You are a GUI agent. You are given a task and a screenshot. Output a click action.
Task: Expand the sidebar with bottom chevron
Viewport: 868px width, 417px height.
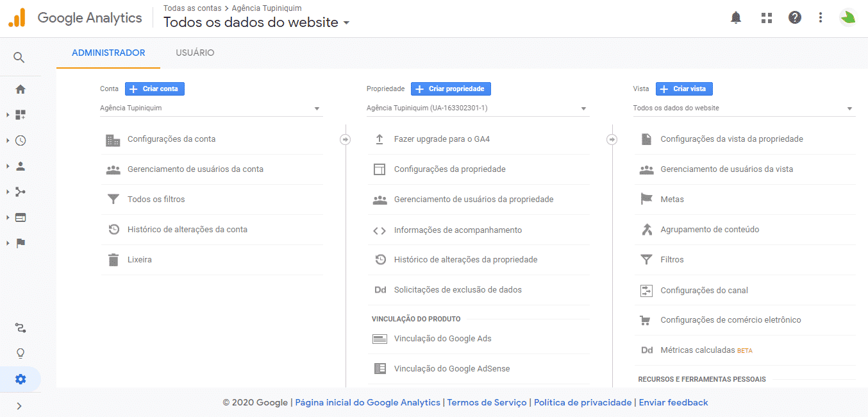[19, 406]
